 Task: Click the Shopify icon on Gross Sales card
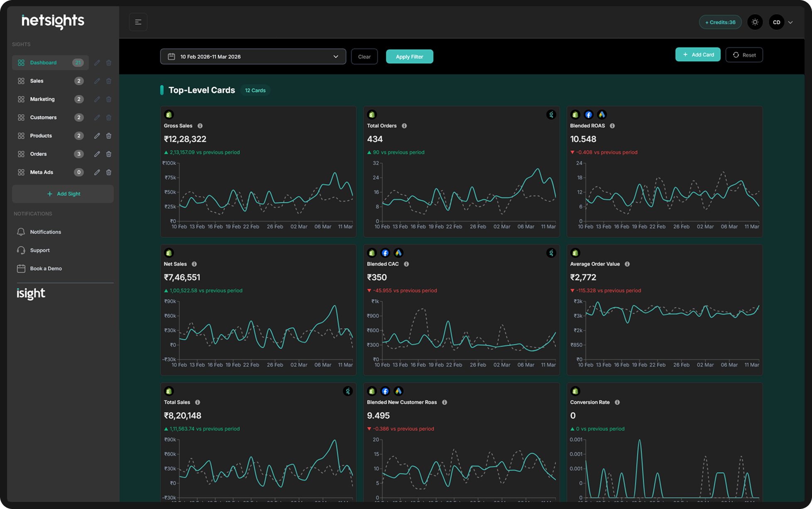point(169,115)
